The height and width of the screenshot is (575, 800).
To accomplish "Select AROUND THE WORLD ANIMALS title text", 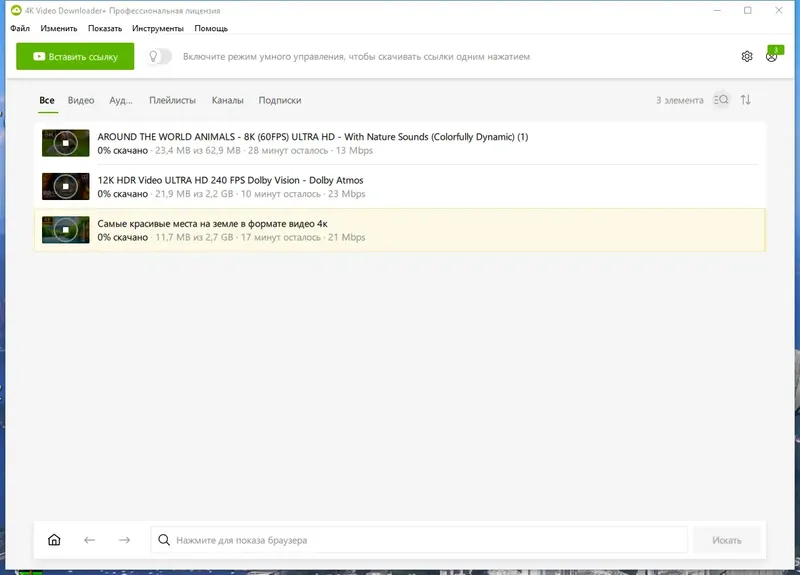I will [x=313, y=137].
